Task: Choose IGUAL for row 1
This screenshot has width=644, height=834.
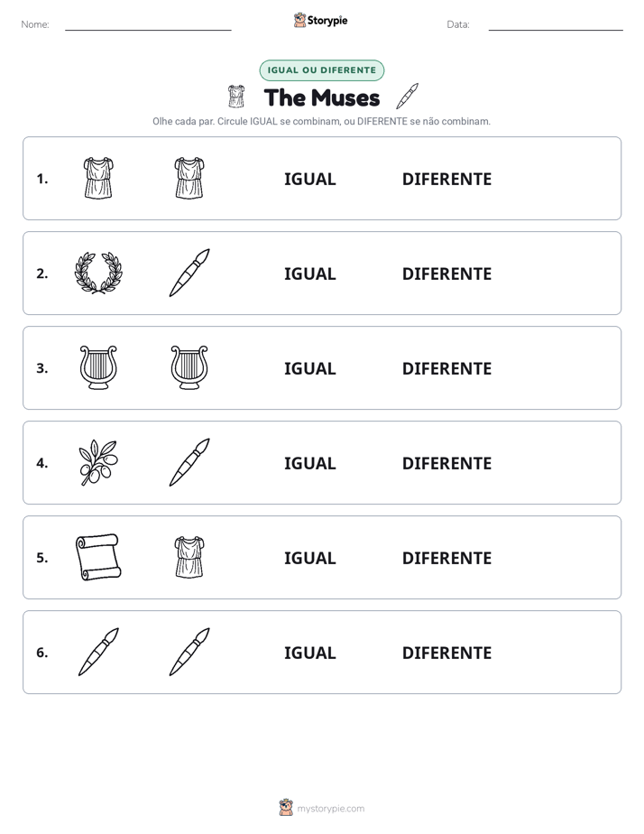Action: [x=309, y=180]
